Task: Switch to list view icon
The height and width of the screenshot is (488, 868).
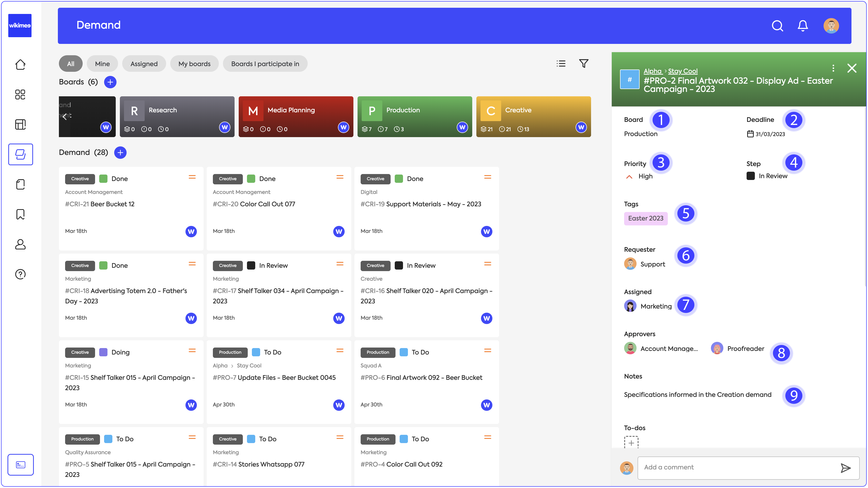Action: point(561,63)
